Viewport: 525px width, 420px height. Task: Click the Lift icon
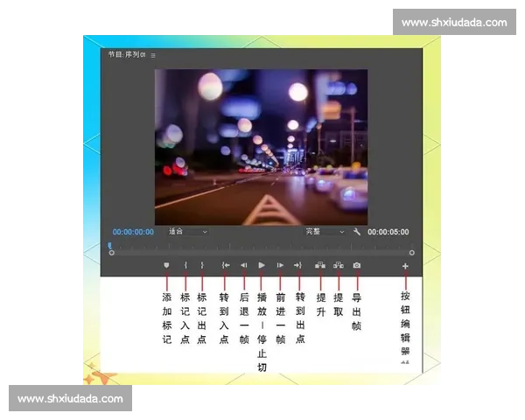(x=320, y=265)
